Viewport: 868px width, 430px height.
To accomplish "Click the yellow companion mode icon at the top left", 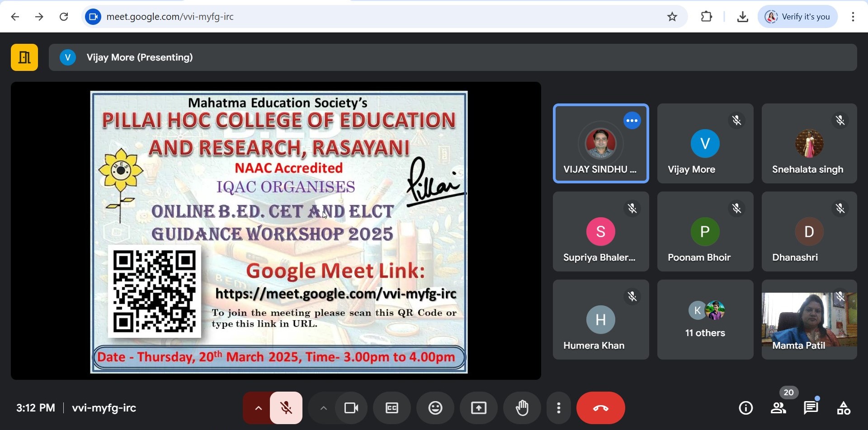I will coord(24,57).
